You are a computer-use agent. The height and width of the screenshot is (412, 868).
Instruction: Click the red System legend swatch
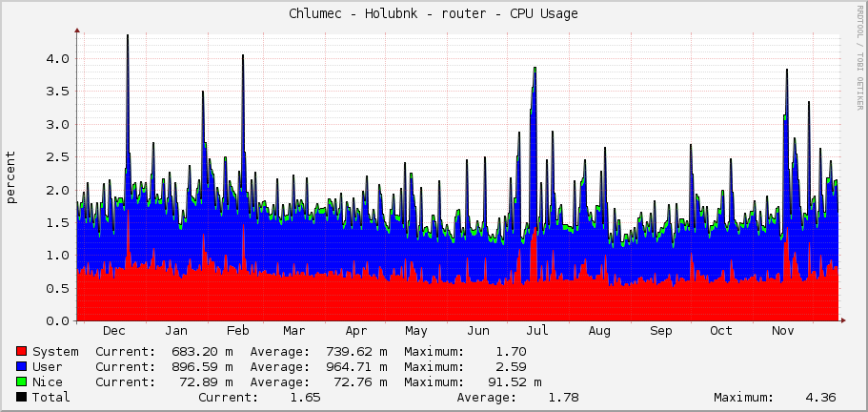tap(23, 352)
